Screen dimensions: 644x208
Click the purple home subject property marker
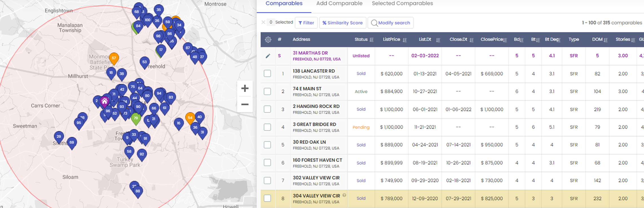105,101
